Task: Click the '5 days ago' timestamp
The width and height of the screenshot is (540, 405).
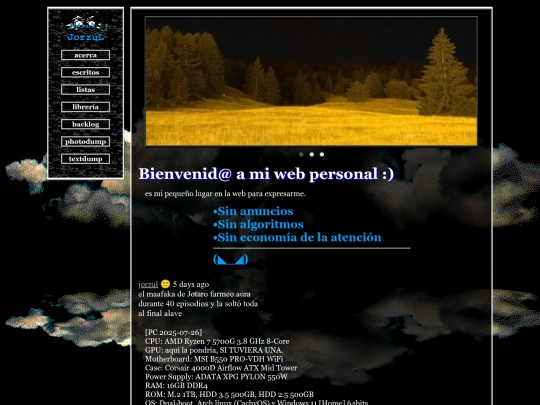Action: pos(191,284)
